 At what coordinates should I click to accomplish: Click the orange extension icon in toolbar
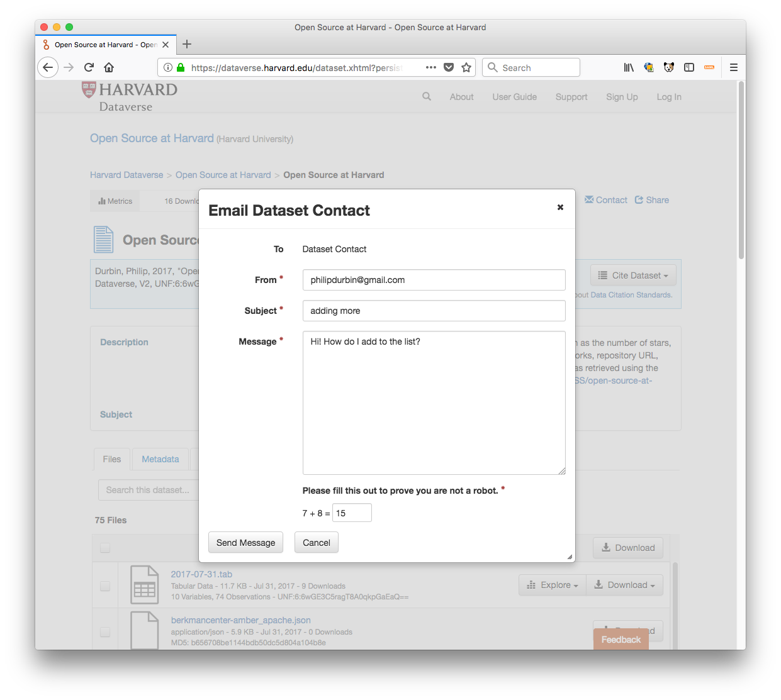point(709,67)
